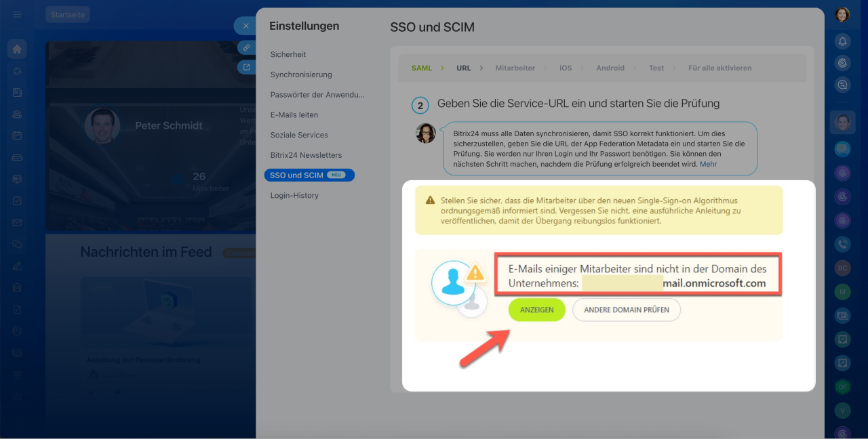Open the user profile avatar at top right

(x=842, y=14)
